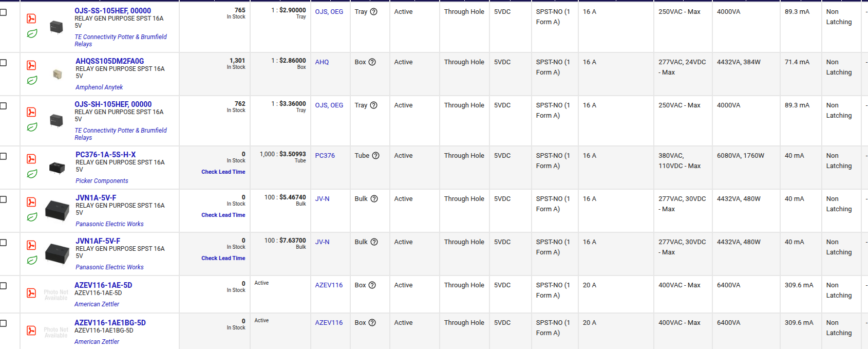Open JVN1A-5V-F part link
The width and height of the screenshot is (868, 349).
point(96,197)
